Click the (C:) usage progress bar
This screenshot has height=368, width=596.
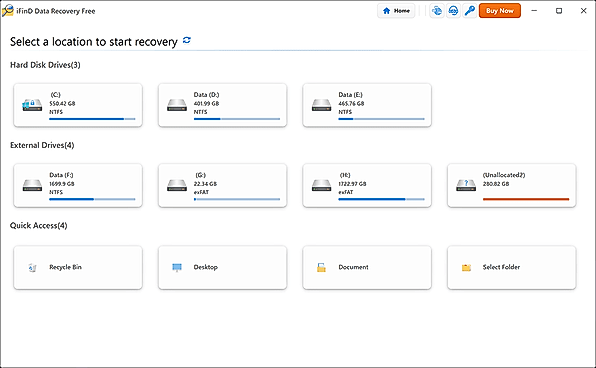[x=92, y=119]
